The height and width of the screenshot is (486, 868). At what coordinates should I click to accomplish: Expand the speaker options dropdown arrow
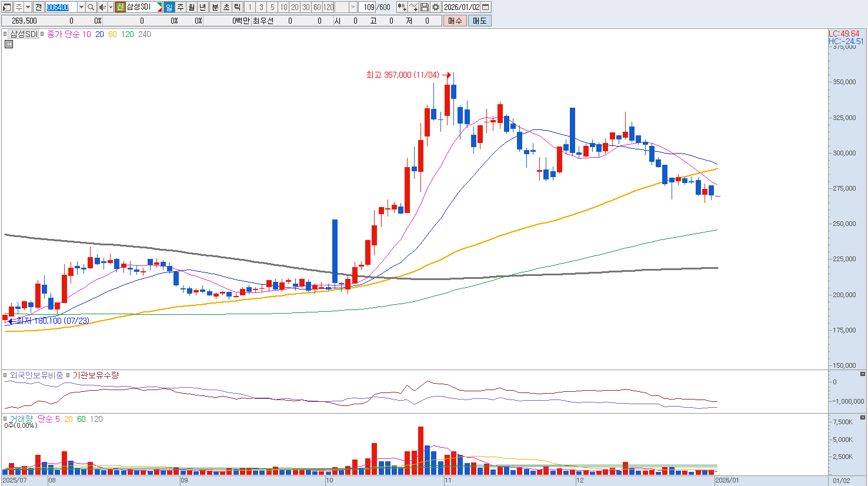[111, 7]
